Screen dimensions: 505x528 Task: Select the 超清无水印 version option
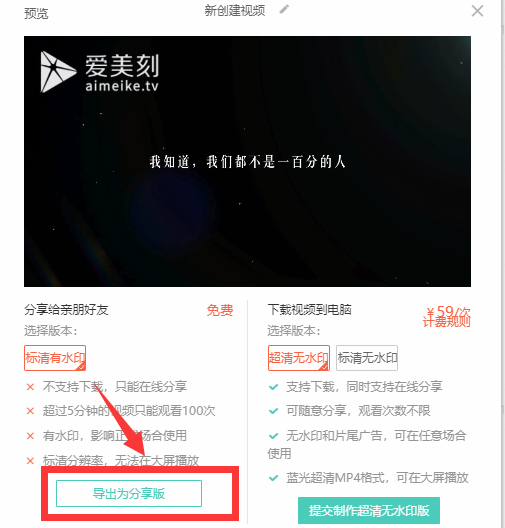point(299,358)
